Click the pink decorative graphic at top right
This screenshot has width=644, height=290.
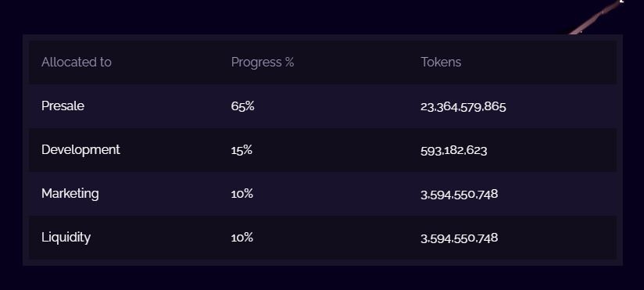[596, 18]
